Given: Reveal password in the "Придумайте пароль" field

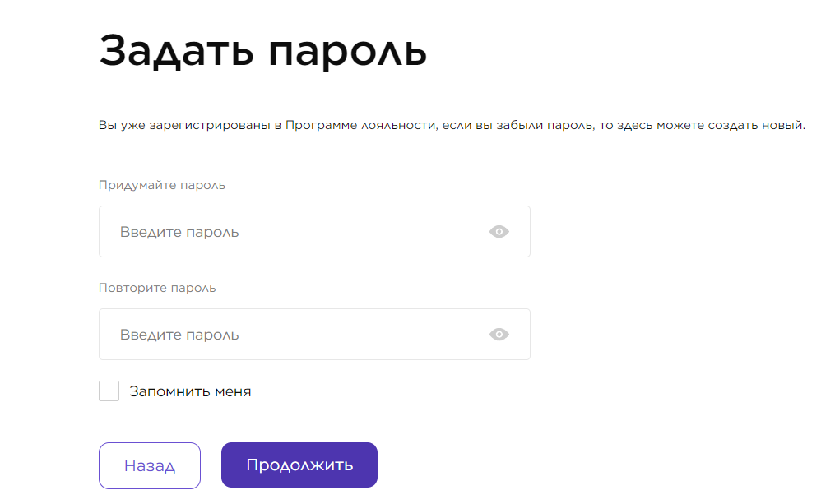Looking at the screenshot, I should (499, 232).
